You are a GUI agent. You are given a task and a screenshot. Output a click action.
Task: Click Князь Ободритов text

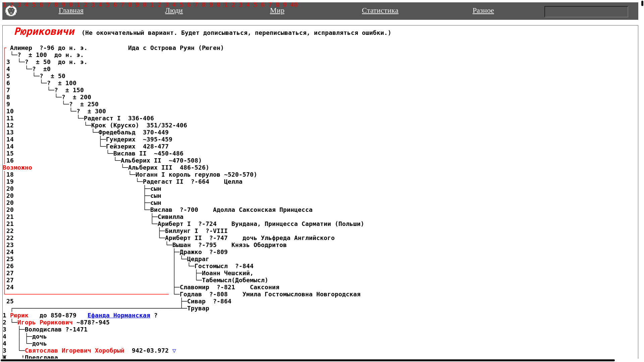coord(259,245)
